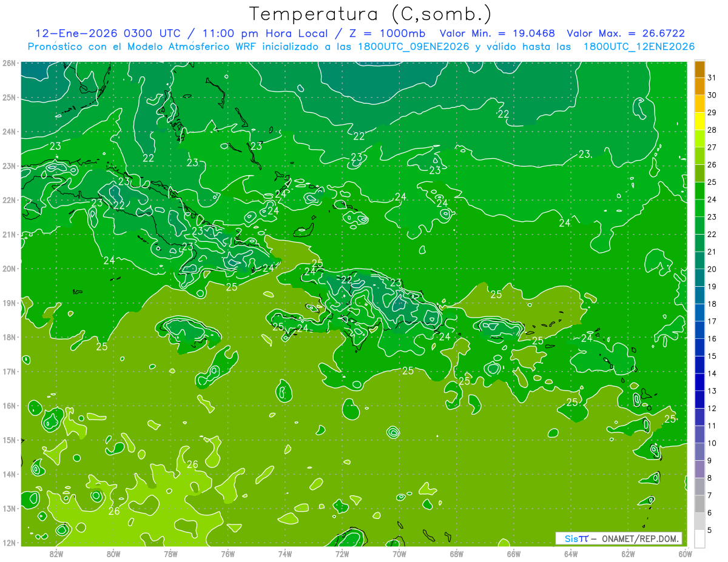728x562 pixels.
Task: Click the legend value label "31"
Action: point(712,78)
